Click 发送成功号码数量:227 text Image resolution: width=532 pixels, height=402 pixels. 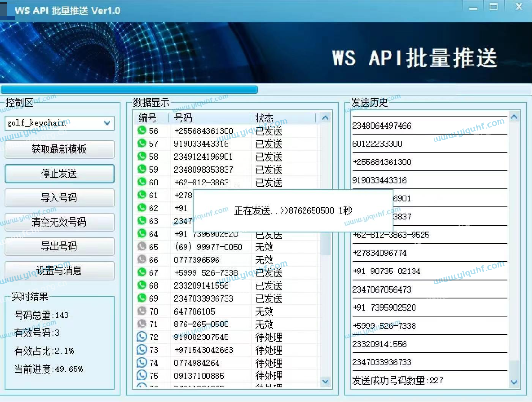(x=398, y=380)
